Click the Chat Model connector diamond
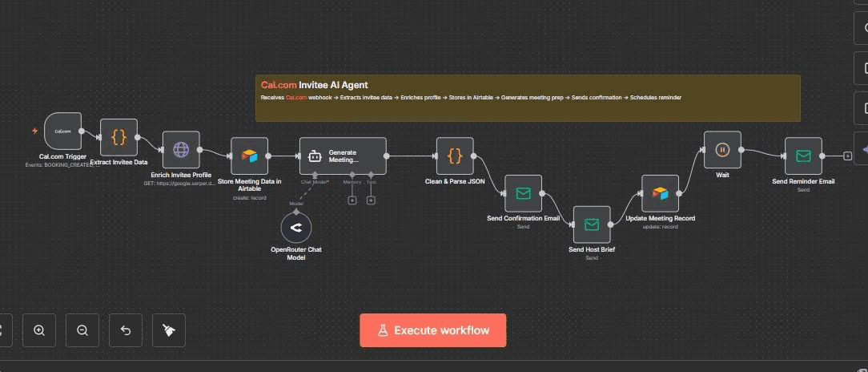Screen dimensions: 868x372 tap(315, 176)
